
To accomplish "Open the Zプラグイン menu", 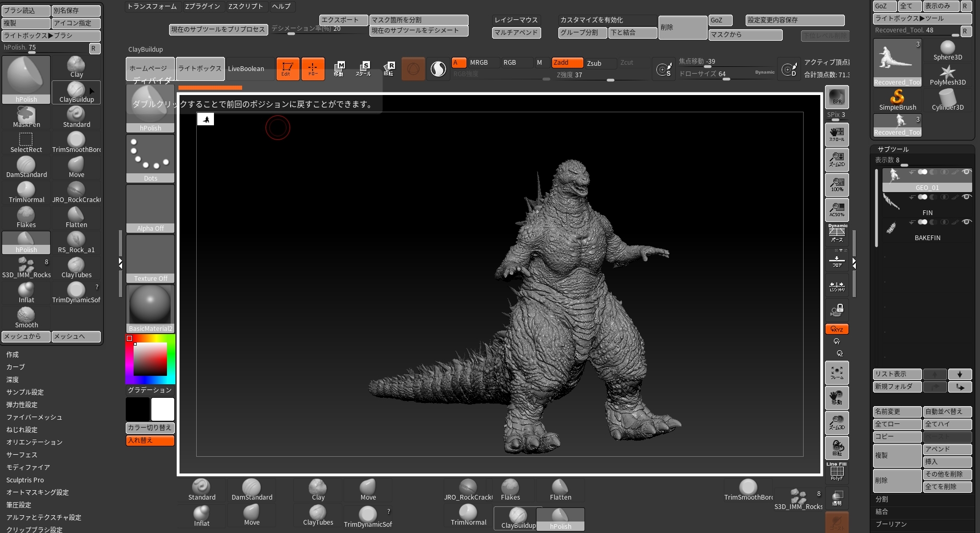I will pyautogui.click(x=202, y=6).
